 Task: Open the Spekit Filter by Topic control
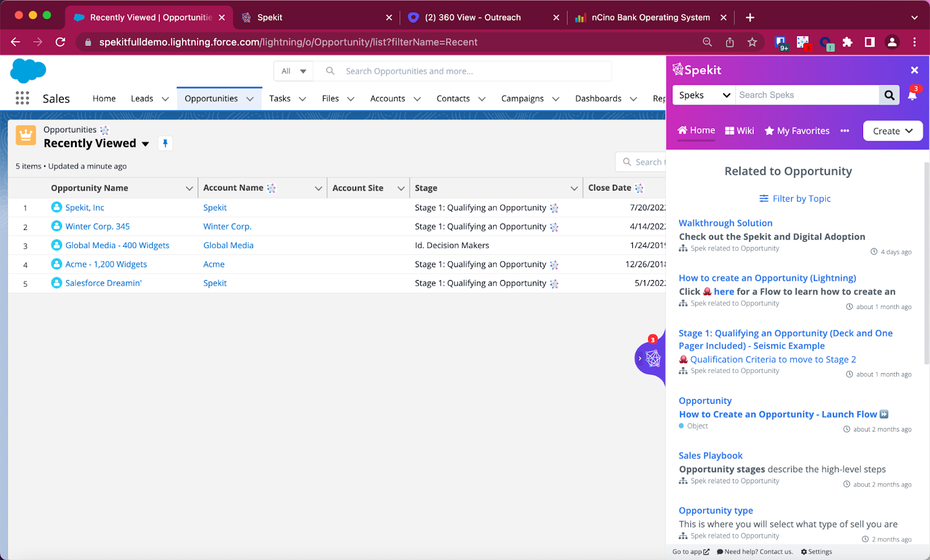click(x=795, y=199)
